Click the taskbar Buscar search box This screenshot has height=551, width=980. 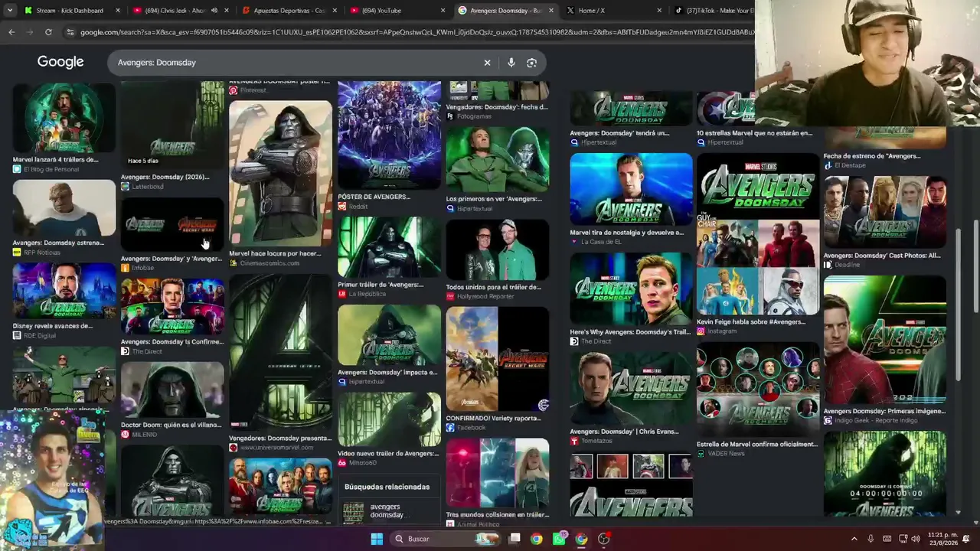click(x=444, y=539)
